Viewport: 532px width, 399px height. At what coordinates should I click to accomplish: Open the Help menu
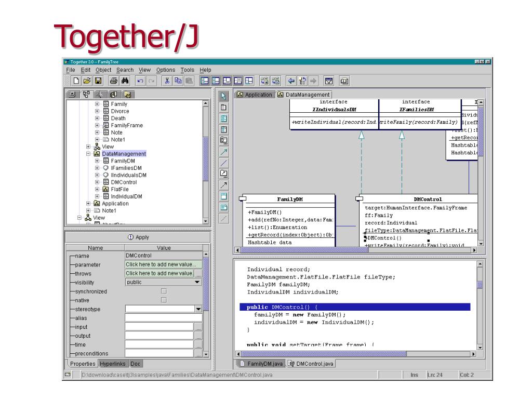[x=205, y=70]
